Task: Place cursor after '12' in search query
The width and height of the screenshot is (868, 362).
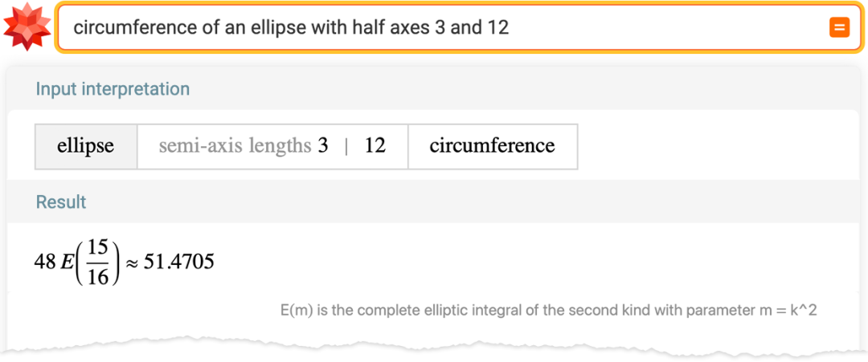Action: [510, 27]
